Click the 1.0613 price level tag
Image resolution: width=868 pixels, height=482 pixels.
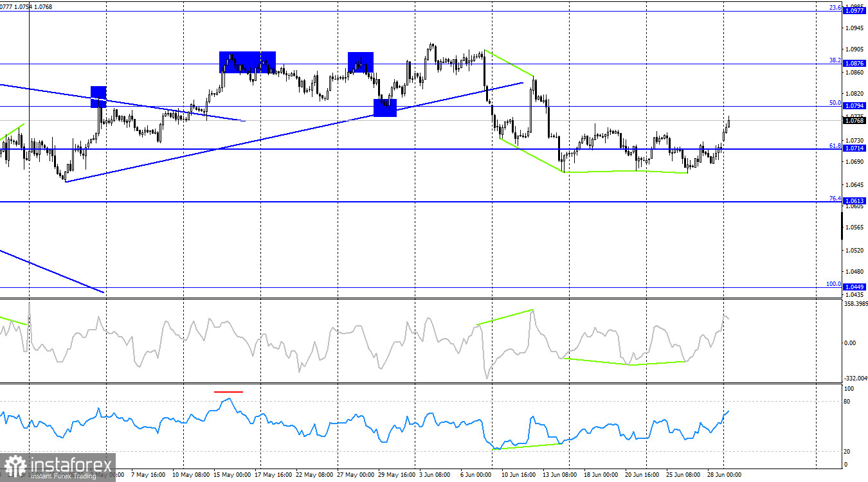(854, 201)
